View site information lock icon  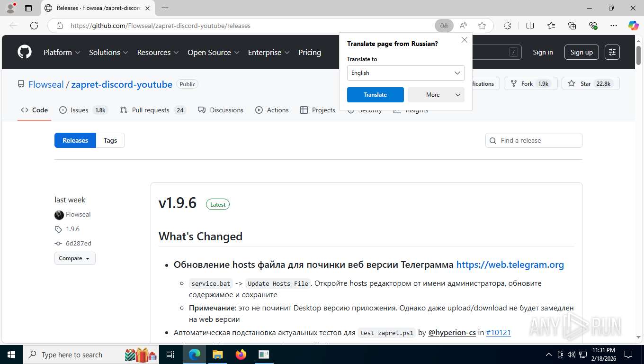point(60,26)
